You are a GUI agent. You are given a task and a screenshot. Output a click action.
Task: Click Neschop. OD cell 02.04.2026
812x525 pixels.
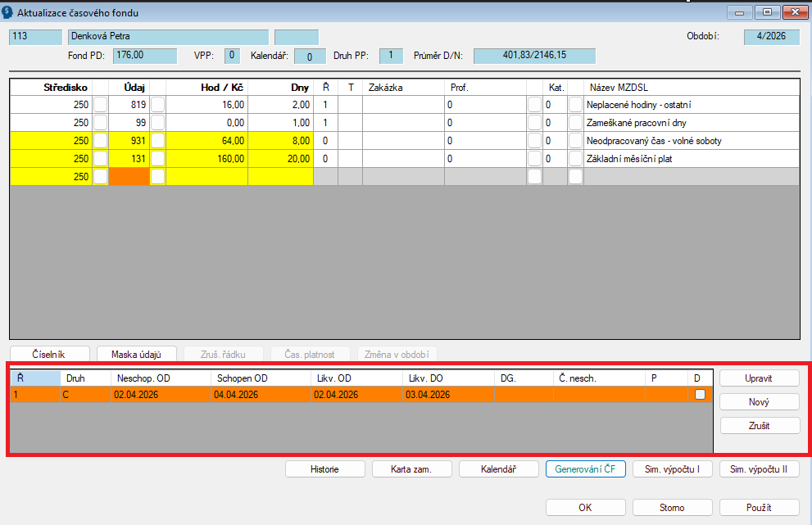[x=161, y=395]
